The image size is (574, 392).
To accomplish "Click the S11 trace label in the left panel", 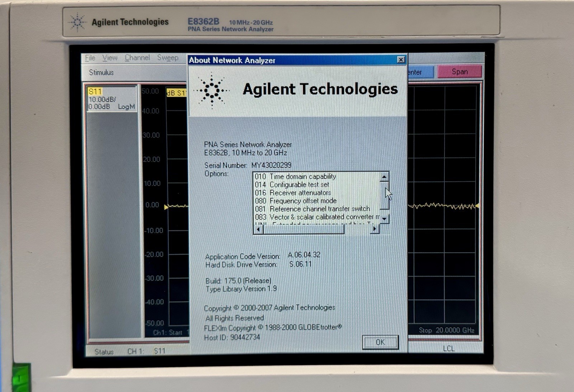I will (x=95, y=91).
